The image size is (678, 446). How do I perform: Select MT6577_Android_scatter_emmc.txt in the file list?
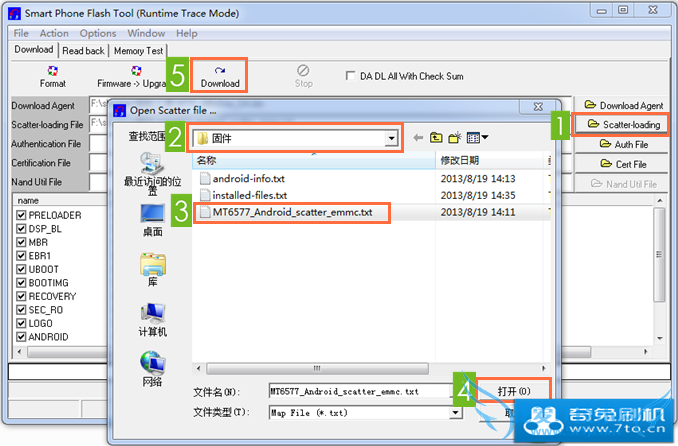(292, 212)
